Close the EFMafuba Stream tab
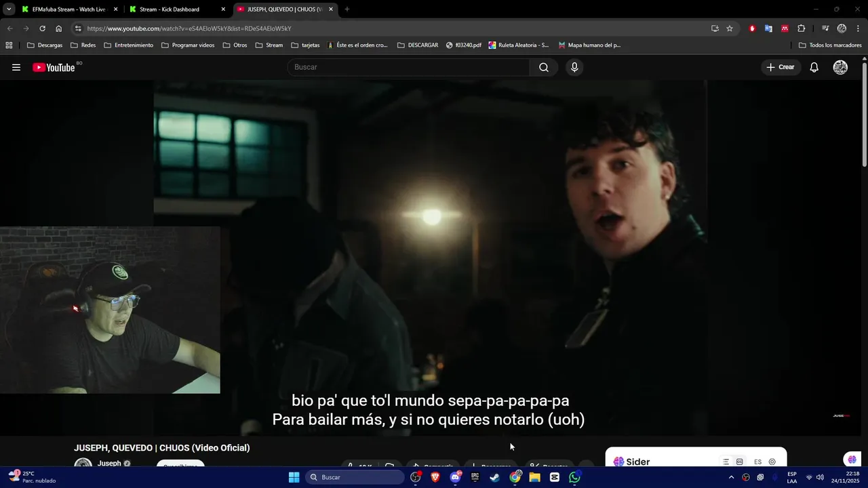 point(115,9)
